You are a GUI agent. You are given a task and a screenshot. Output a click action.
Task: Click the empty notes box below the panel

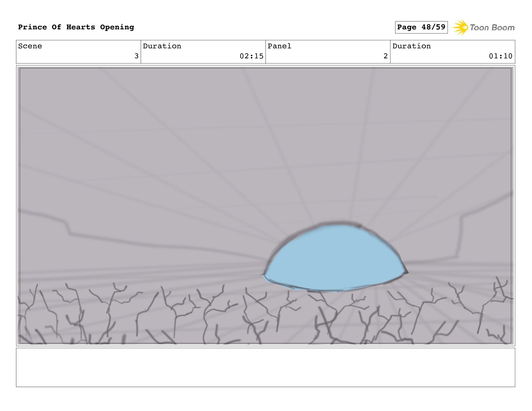tap(265, 367)
